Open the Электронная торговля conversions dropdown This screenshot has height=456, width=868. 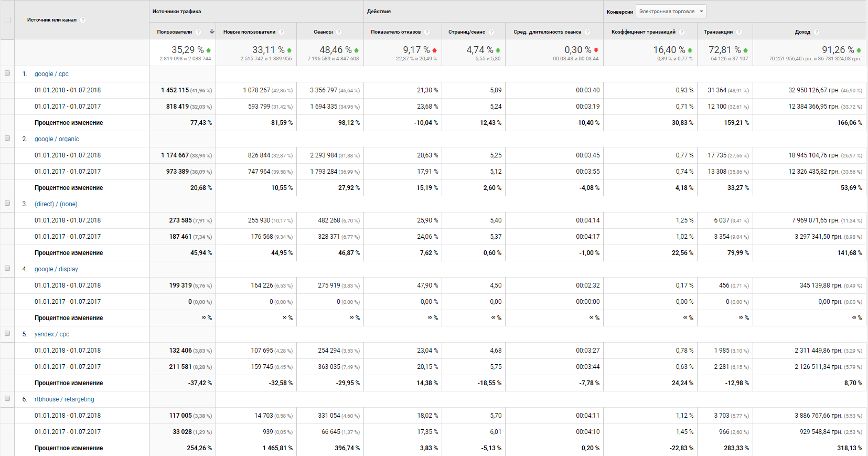(671, 12)
